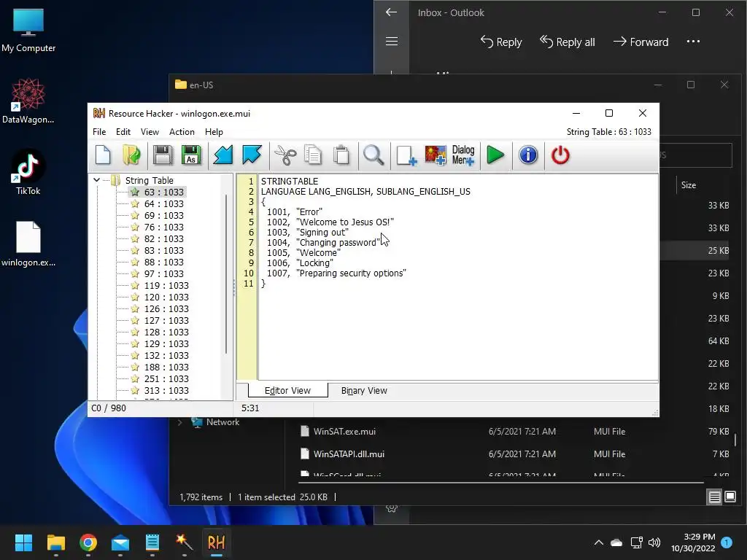Open the Action menu

pos(182,132)
